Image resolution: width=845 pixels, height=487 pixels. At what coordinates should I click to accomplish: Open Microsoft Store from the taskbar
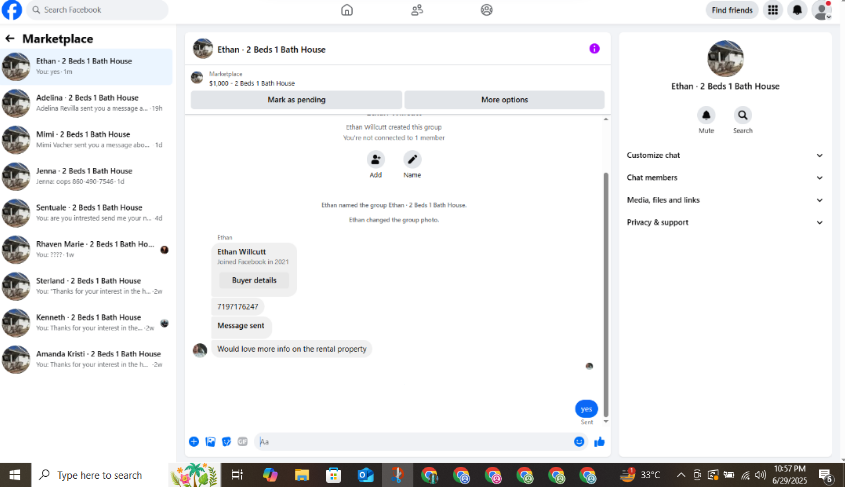pos(334,475)
